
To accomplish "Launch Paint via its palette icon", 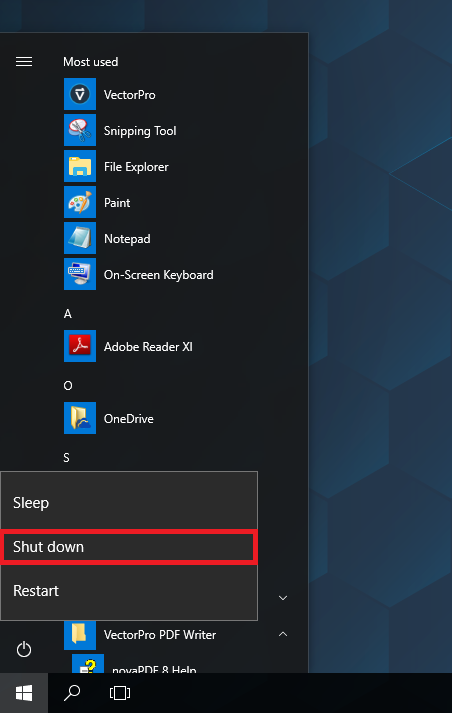I will [x=80, y=202].
